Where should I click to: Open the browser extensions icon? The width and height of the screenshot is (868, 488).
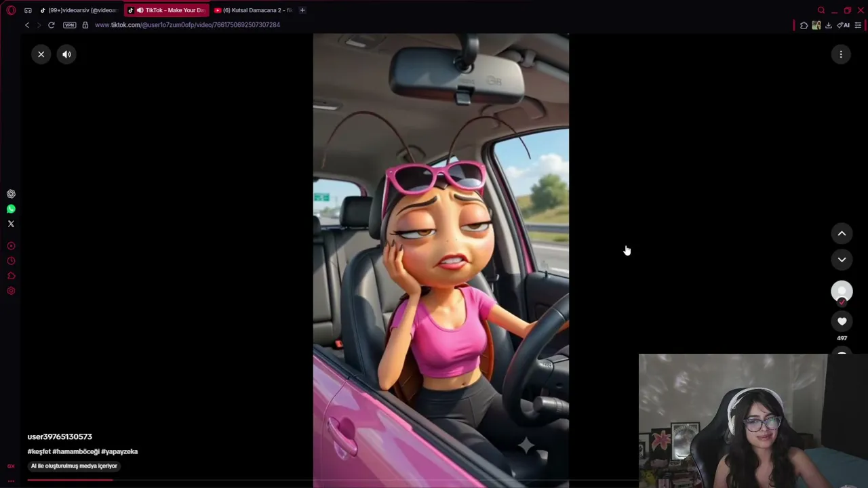point(804,25)
